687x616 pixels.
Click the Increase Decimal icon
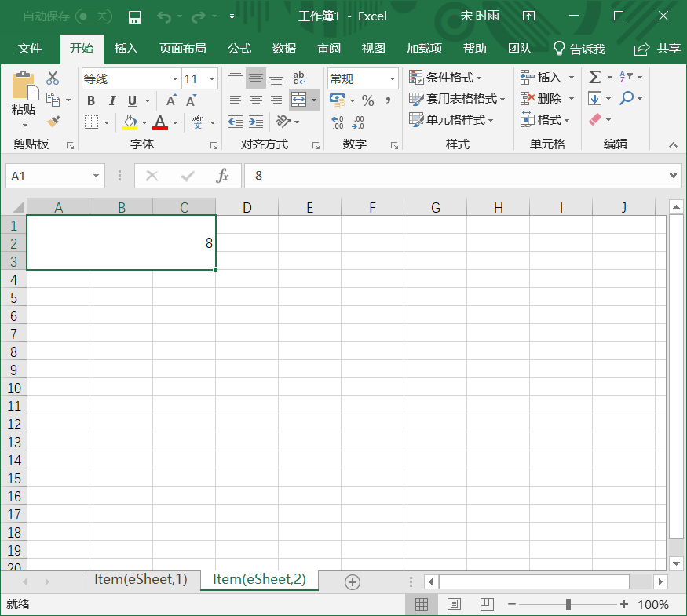coord(338,122)
